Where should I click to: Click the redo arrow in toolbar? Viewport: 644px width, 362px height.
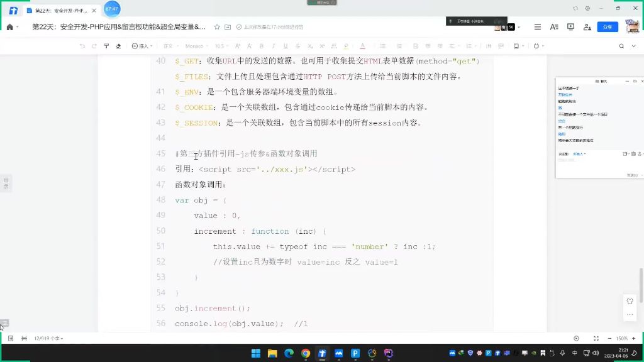94,46
